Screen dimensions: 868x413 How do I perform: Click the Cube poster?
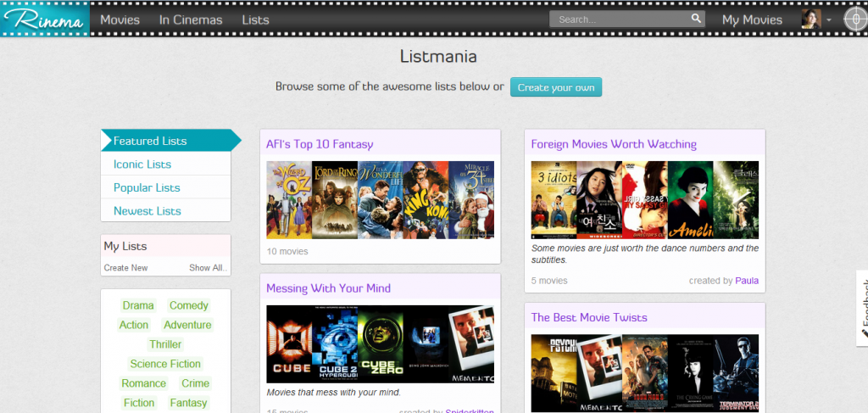point(289,343)
